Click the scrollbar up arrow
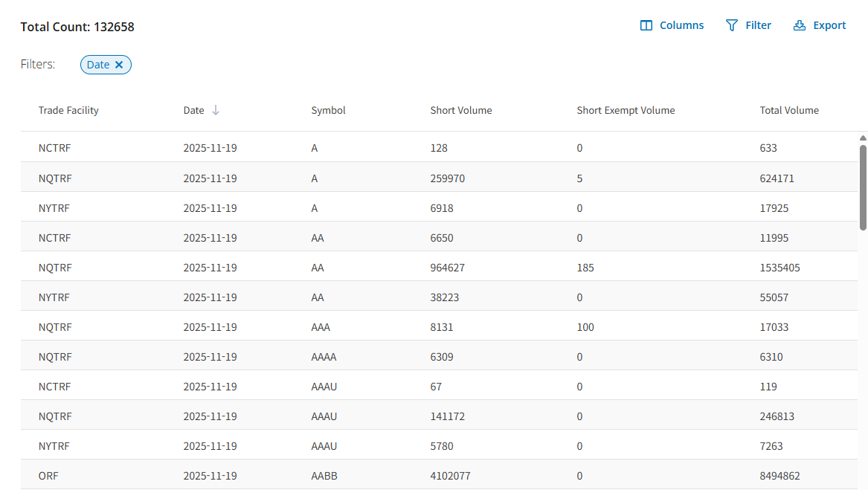 863,138
